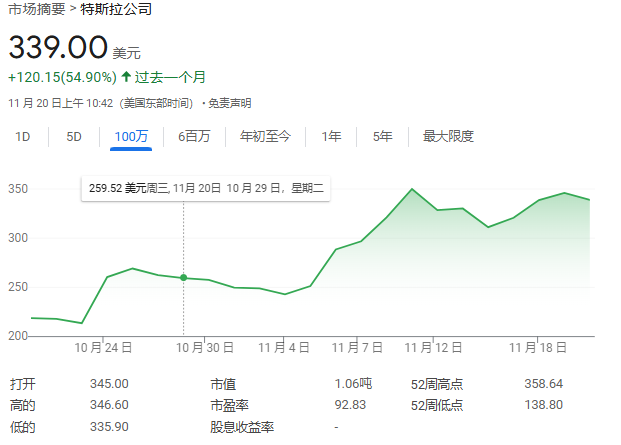The height and width of the screenshot is (445, 621).
Task: Click the 339.00 stock price
Action: (x=58, y=48)
